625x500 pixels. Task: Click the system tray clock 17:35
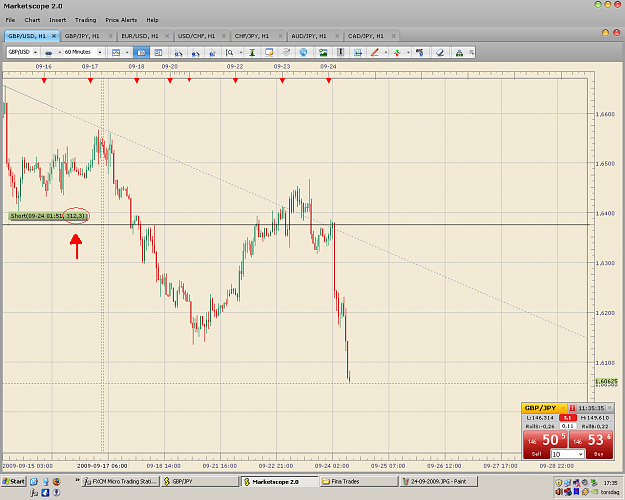click(610, 482)
